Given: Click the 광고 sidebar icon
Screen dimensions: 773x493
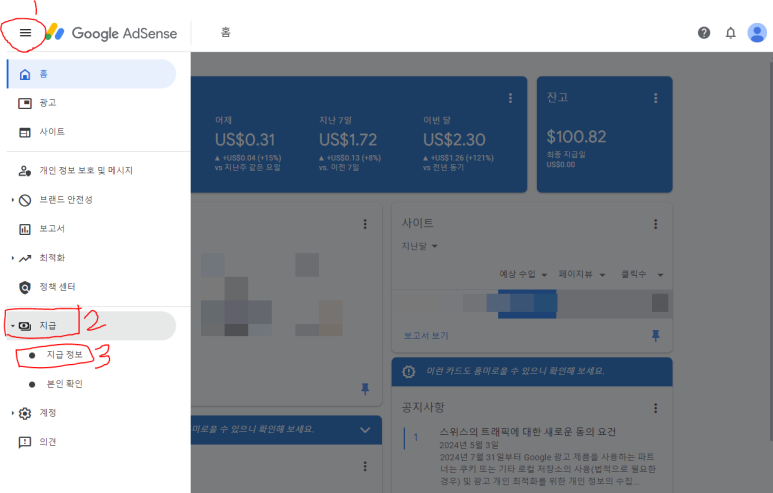Looking at the screenshot, I should click(x=25, y=104).
